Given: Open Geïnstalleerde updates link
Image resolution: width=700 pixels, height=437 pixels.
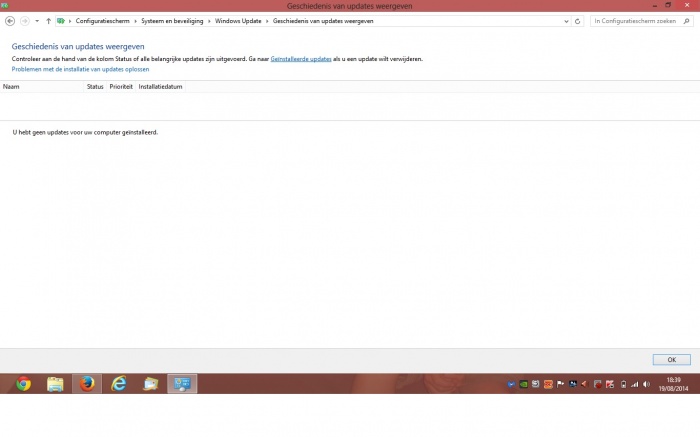Looking at the screenshot, I should [x=301, y=59].
